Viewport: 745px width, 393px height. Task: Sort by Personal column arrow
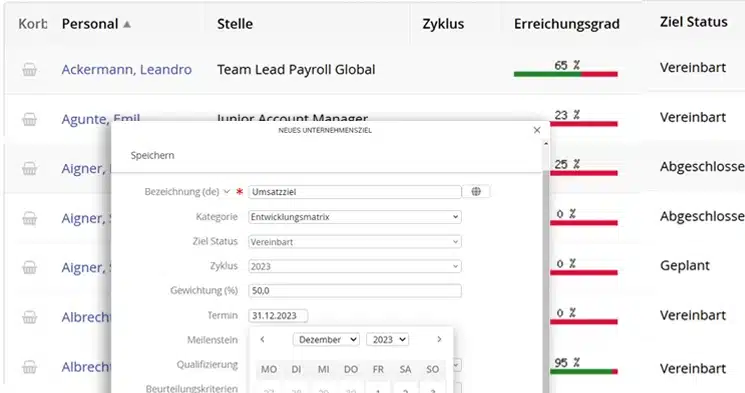[127, 24]
